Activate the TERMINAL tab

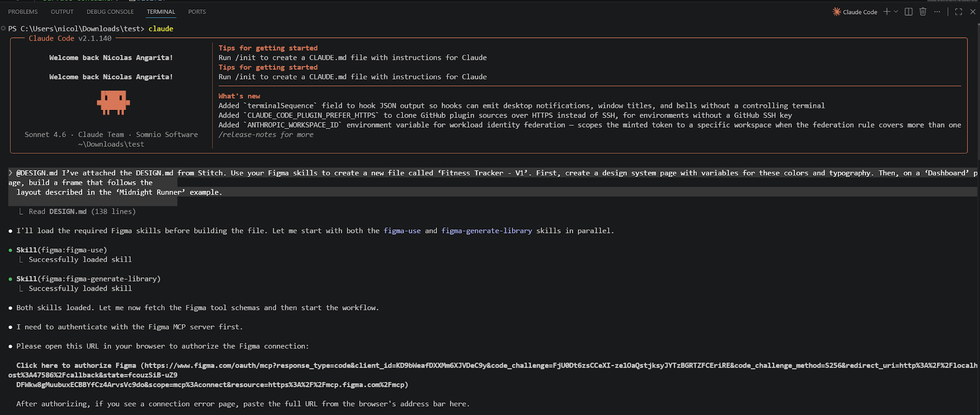pyautogui.click(x=161, y=12)
